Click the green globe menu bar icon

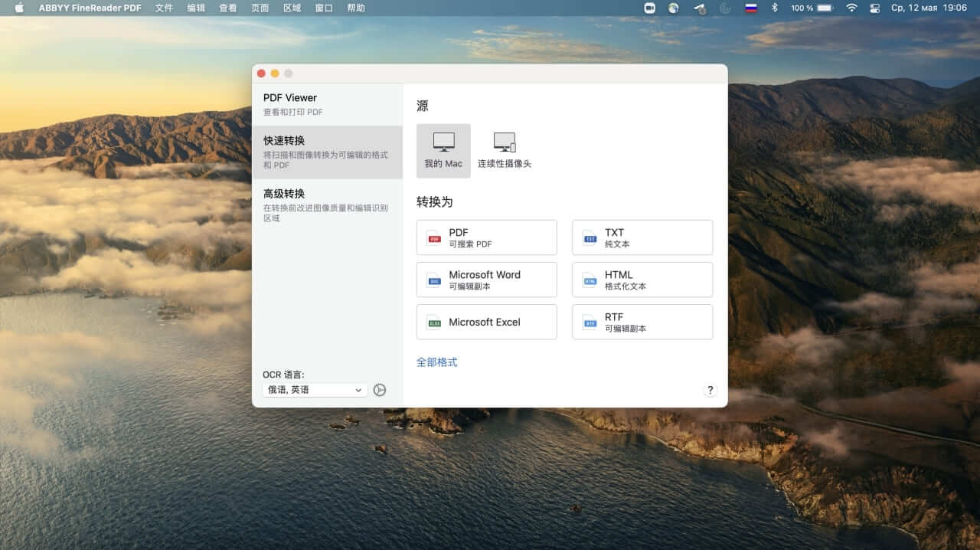click(x=674, y=8)
